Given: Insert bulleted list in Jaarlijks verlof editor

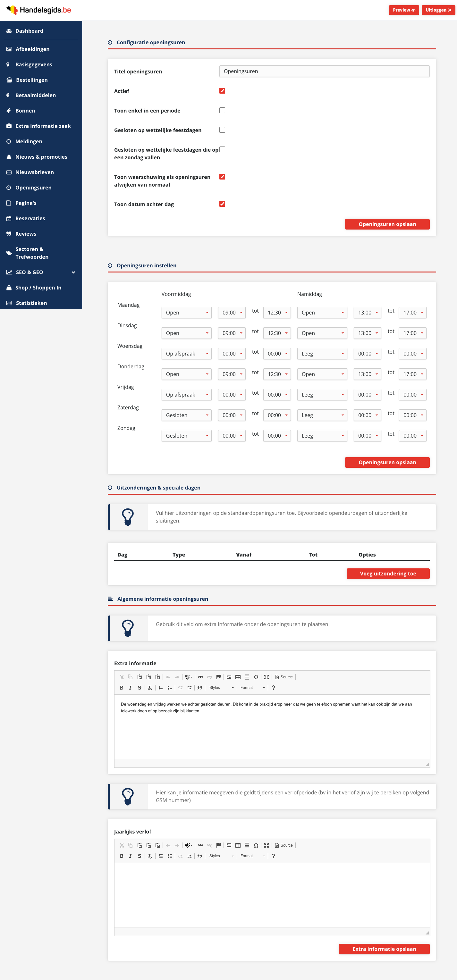Looking at the screenshot, I should 170,856.
